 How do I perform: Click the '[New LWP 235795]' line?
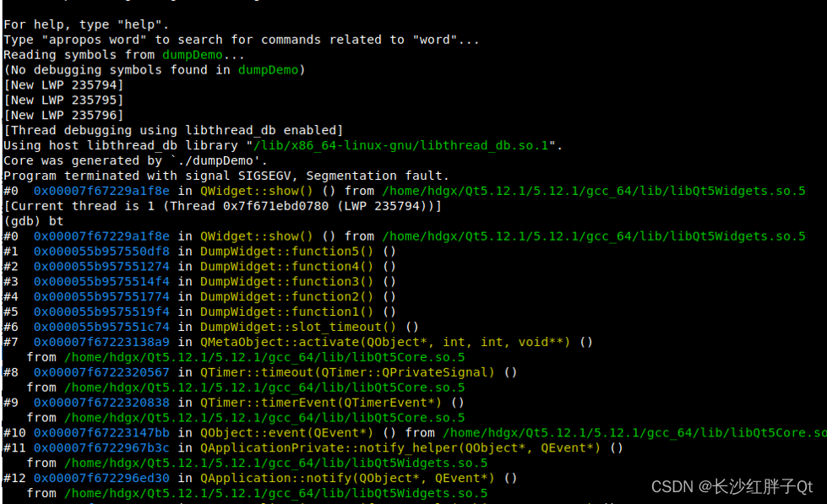(x=63, y=100)
